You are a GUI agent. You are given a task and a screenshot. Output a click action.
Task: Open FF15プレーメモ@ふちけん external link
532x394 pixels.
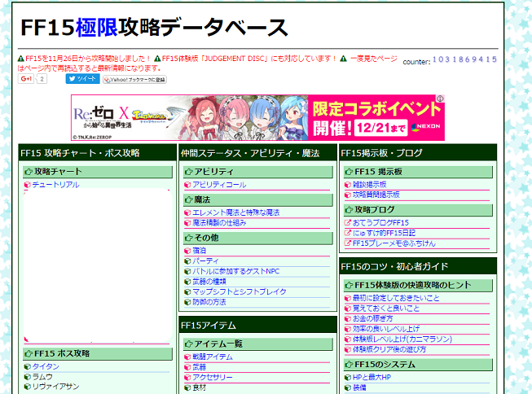click(394, 243)
